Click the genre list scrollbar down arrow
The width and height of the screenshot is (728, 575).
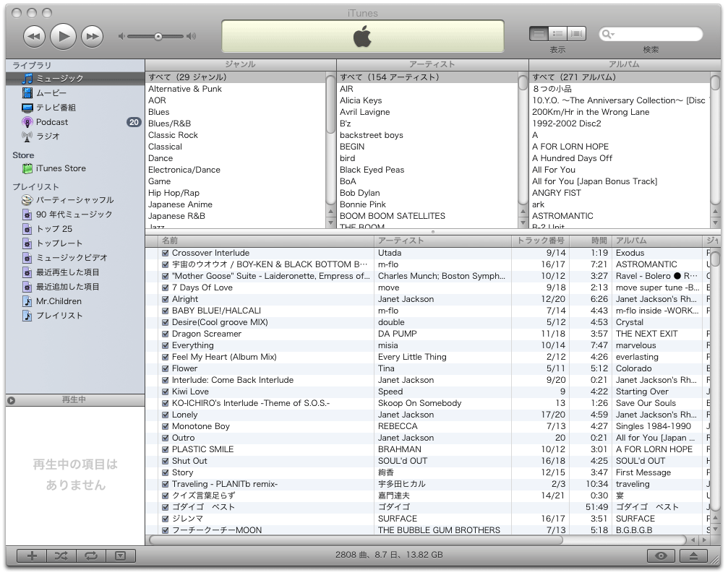click(x=330, y=222)
